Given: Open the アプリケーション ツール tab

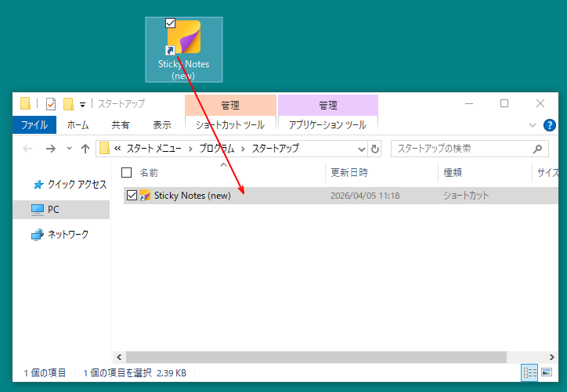Looking at the screenshot, I should [327, 124].
